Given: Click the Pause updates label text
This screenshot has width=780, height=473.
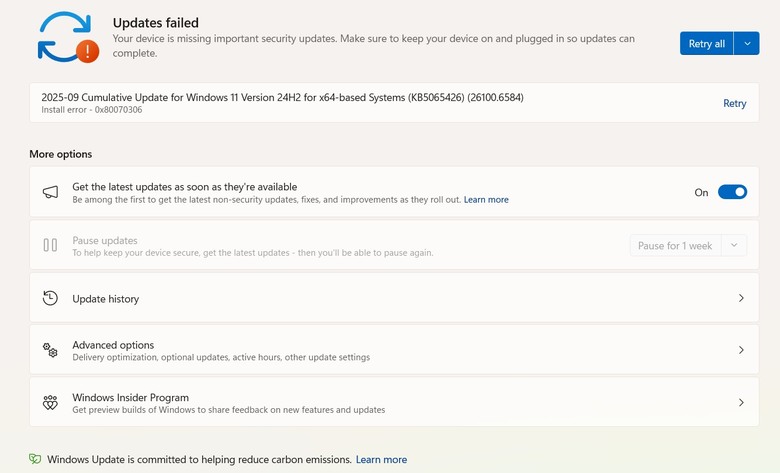Looking at the screenshot, I should pos(105,240).
